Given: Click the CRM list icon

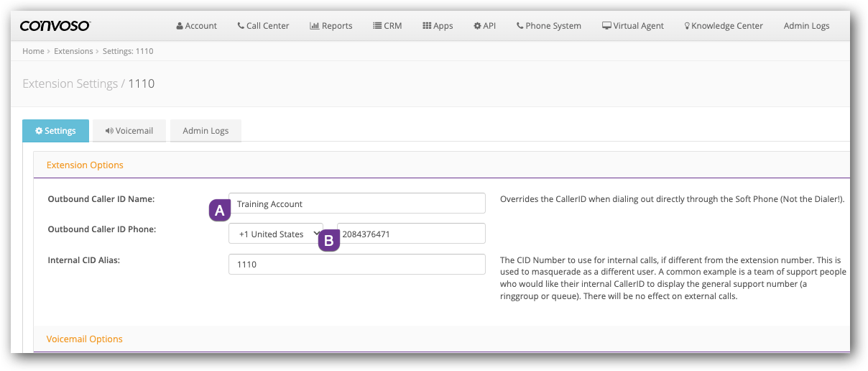Looking at the screenshot, I should (x=377, y=26).
